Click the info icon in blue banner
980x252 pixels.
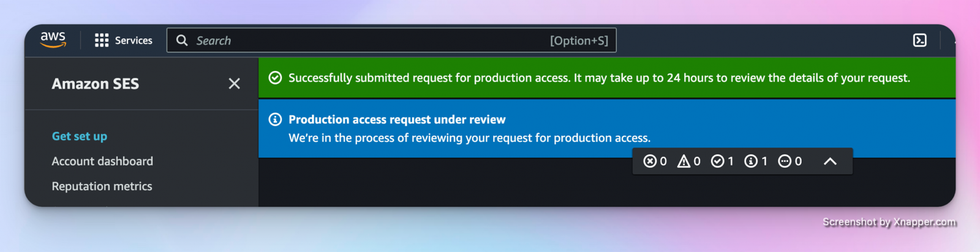pyautogui.click(x=275, y=120)
